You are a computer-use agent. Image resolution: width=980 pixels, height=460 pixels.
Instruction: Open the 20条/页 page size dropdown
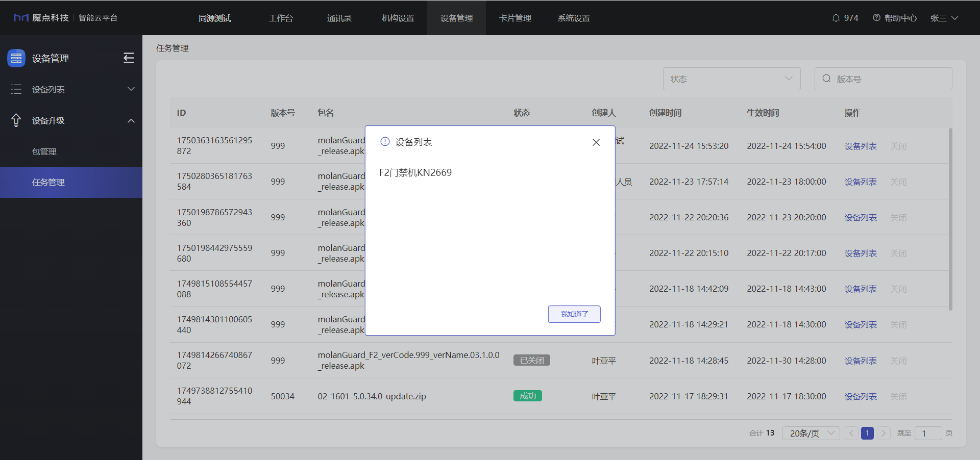click(811, 433)
